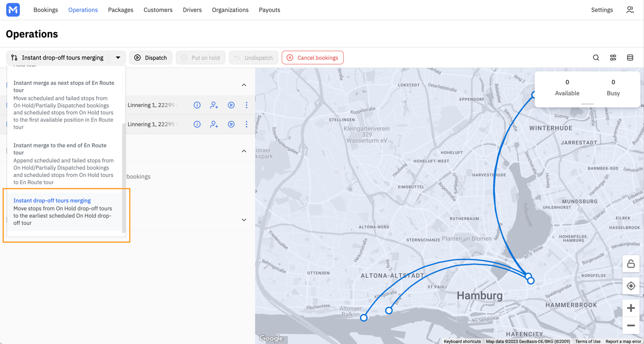Click route stop marker near Altonaer Balkon
This screenshot has height=344, width=644.
[363, 318]
